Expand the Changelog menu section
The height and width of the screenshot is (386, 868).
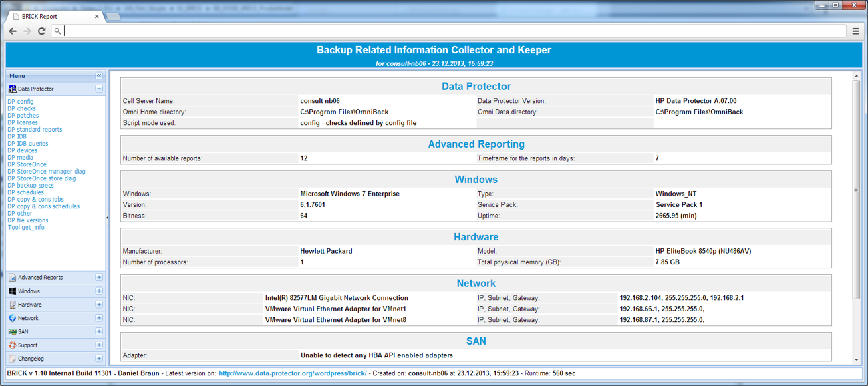click(x=99, y=359)
